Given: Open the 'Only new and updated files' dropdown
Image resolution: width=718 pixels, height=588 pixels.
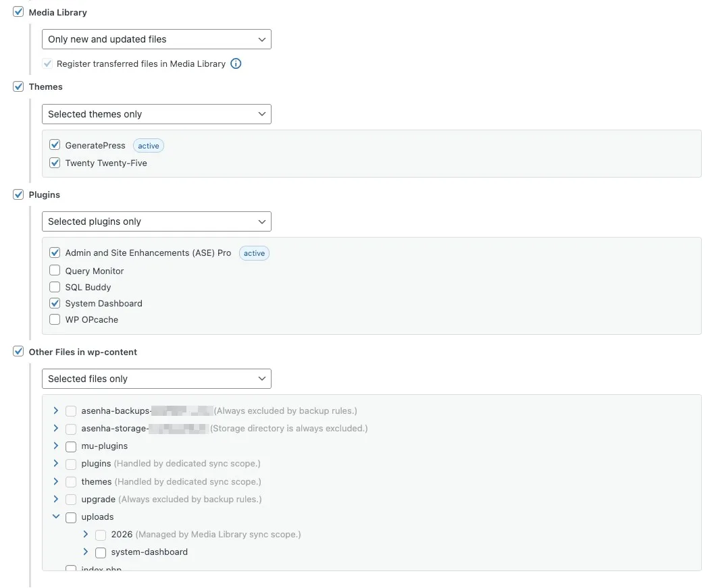Looking at the screenshot, I should tap(156, 39).
